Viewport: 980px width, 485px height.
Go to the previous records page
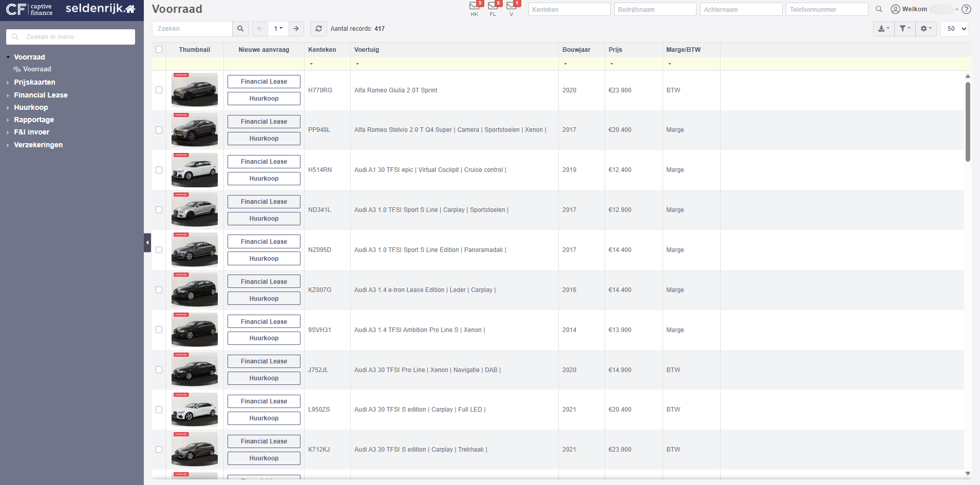coord(260,29)
